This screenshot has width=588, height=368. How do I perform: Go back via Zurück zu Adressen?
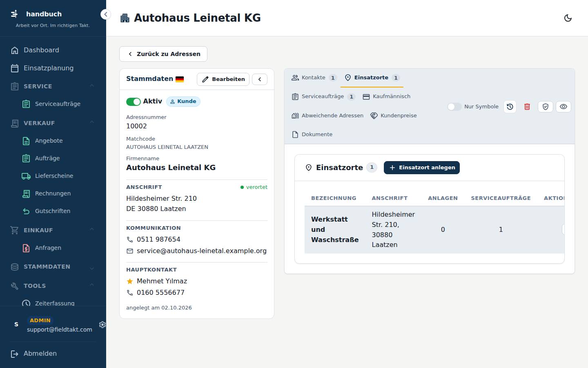click(x=163, y=54)
